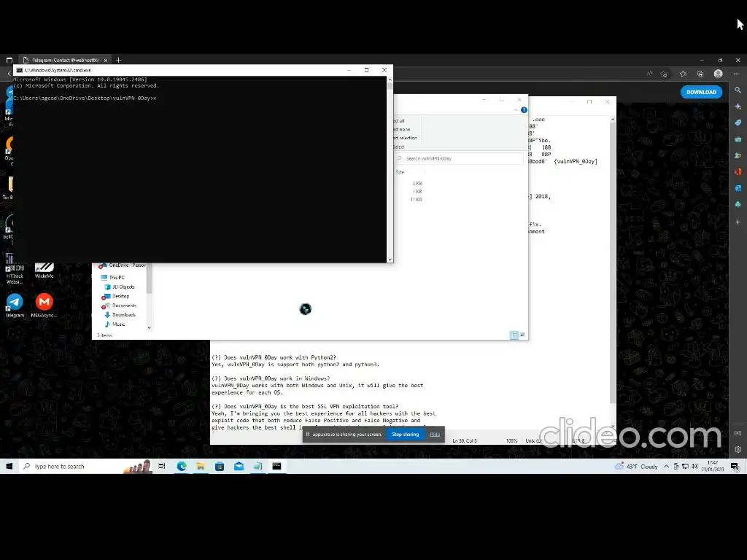The height and width of the screenshot is (560, 747).
Task: Select OneDrive - Personal in navigation pane
Action: click(123, 265)
